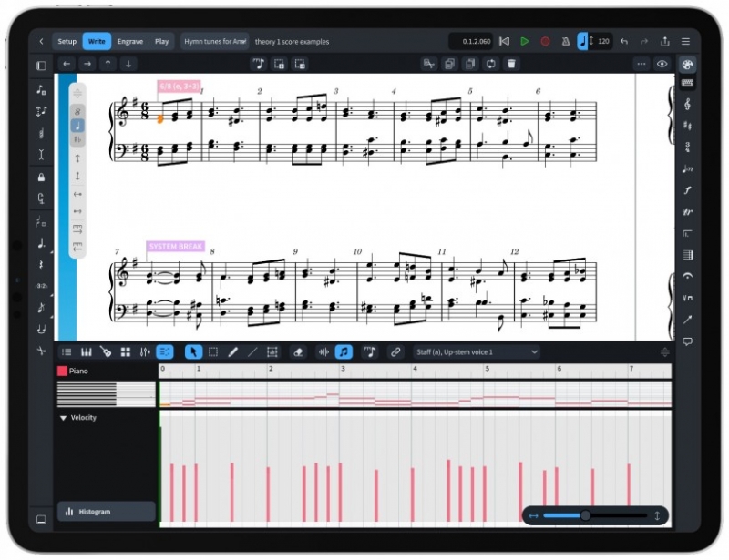729x560 pixels.
Task: Switch to Setup mode
Action: click(67, 41)
